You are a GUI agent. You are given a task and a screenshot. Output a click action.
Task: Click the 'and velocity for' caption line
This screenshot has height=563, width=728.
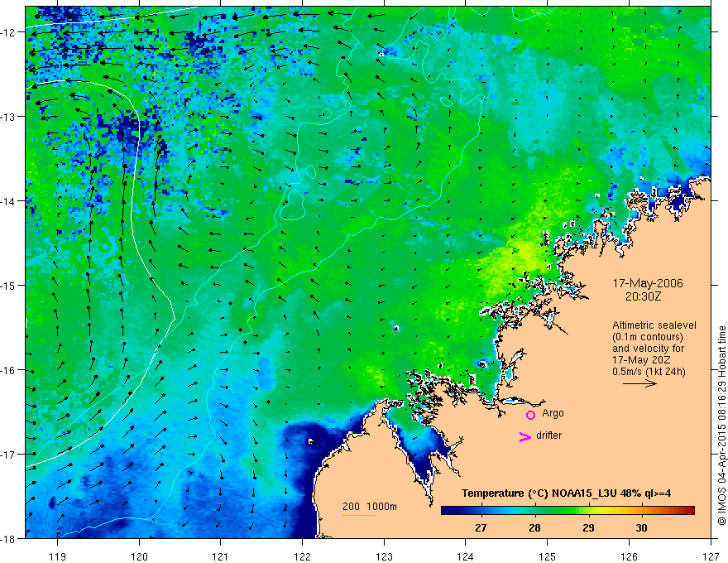click(648, 349)
